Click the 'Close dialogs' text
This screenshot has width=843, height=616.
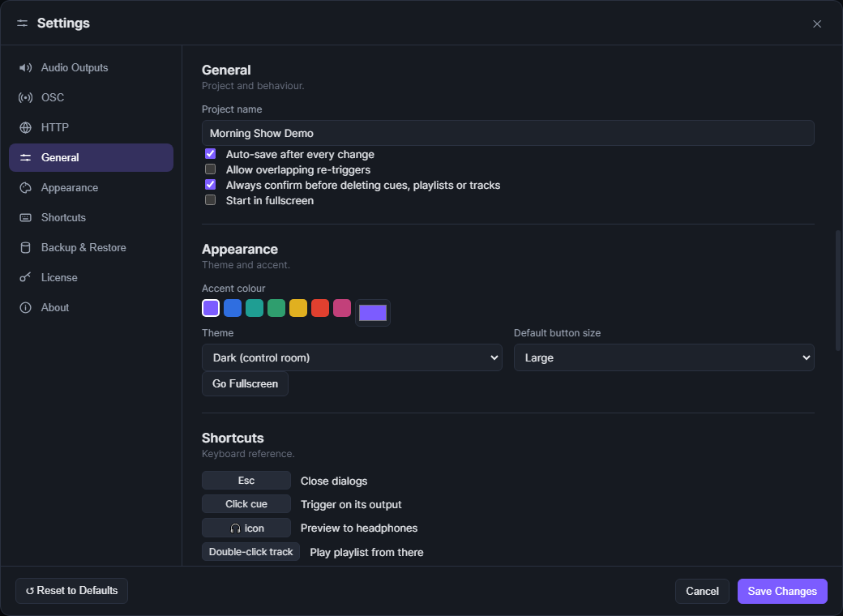click(334, 481)
